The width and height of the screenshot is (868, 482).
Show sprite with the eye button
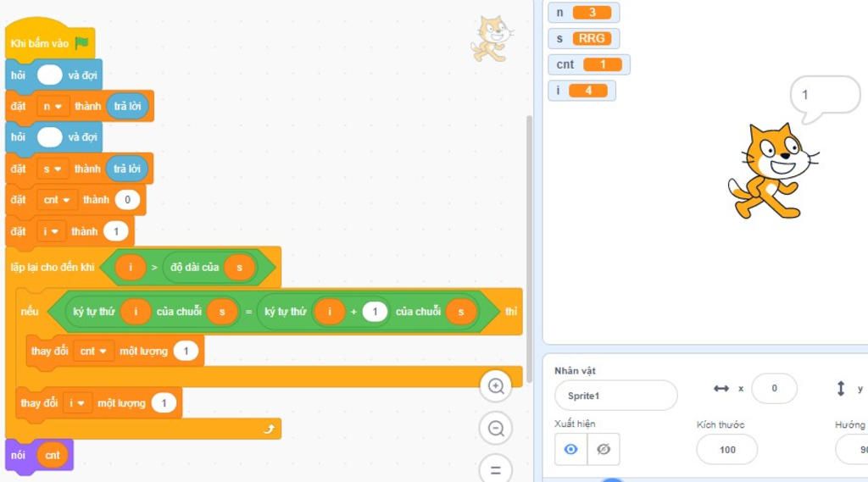[x=570, y=449]
